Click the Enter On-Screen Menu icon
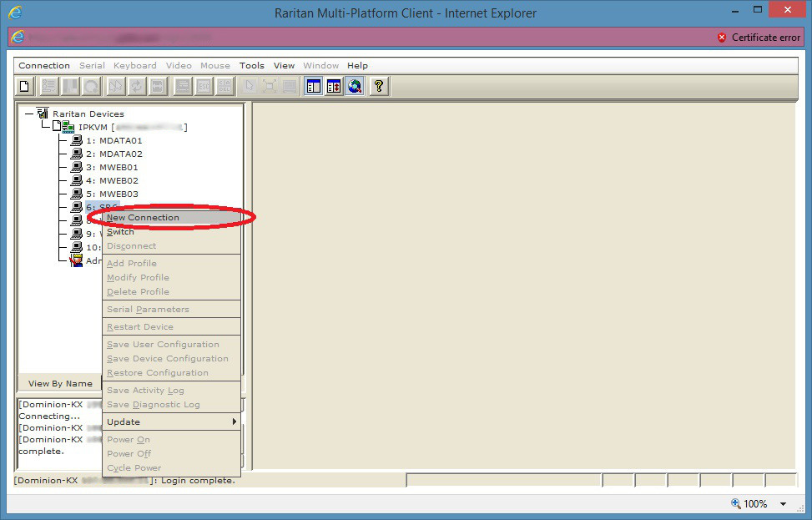Viewport: 812px width, 520px height. tap(182, 86)
